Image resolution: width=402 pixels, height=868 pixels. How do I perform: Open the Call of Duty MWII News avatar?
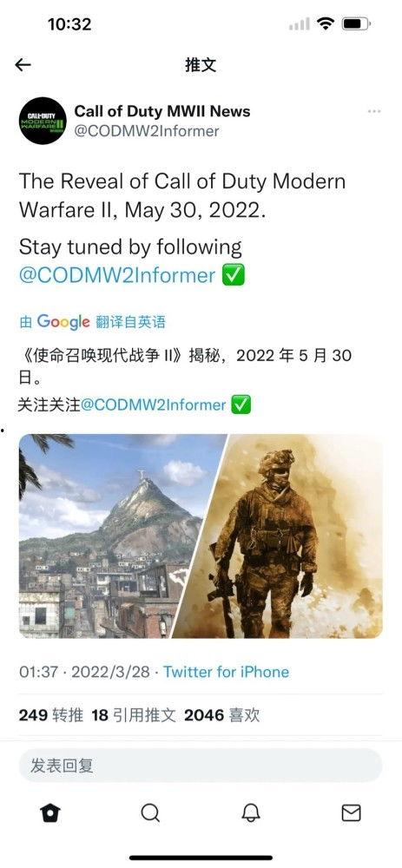click(x=43, y=121)
